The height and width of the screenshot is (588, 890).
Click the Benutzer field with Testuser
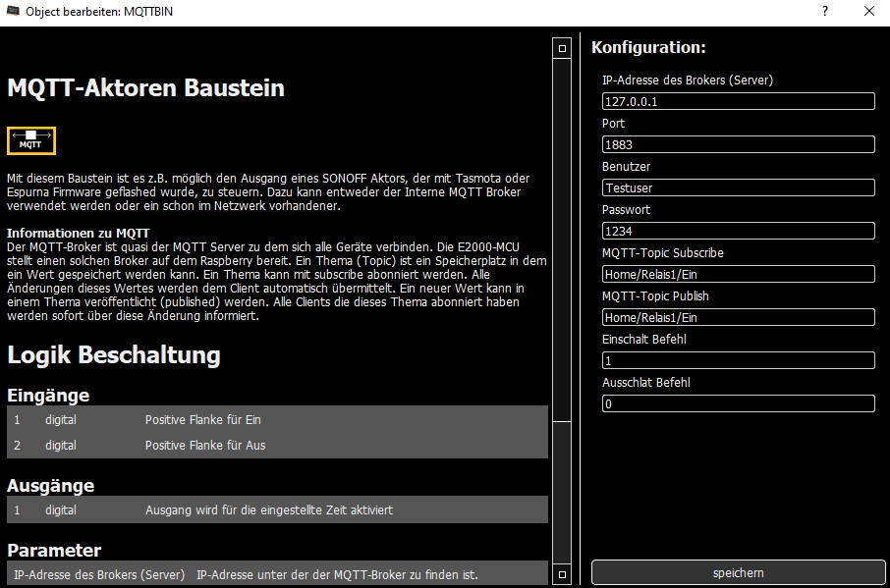pyautogui.click(x=738, y=187)
